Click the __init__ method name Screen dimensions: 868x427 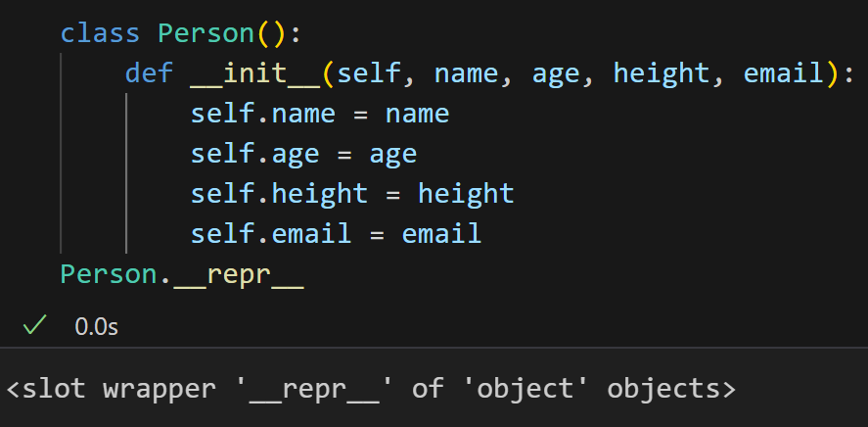[255, 73]
